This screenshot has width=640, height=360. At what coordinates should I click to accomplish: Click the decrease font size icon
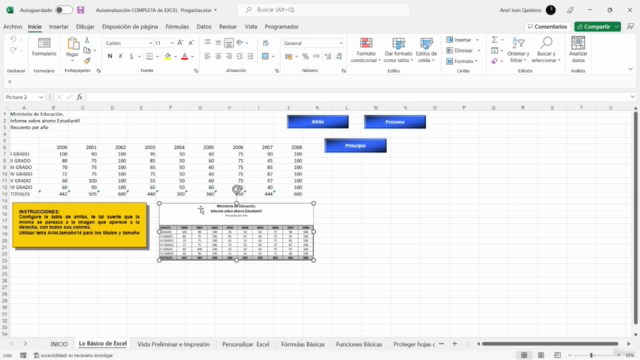tap(191, 43)
